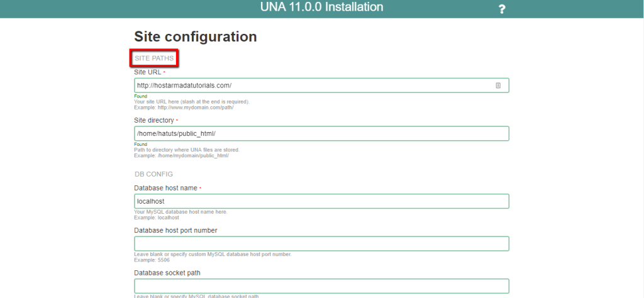The height and width of the screenshot is (298, 644).
Task: Select 'Your MySQL database host name here.' text
Action: (x=180, y=212)
